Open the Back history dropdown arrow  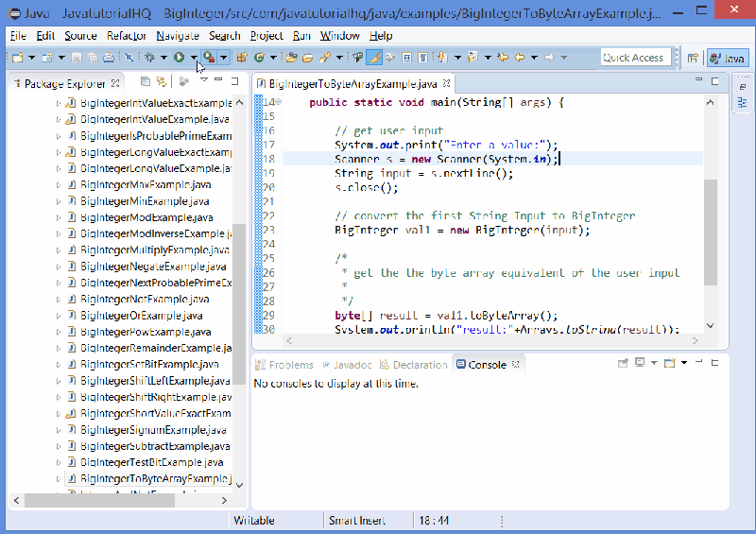[x=534, y=58]
